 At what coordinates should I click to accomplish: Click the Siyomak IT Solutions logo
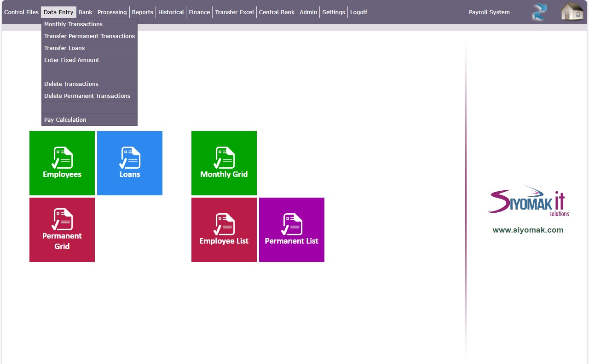pos(528,201)
